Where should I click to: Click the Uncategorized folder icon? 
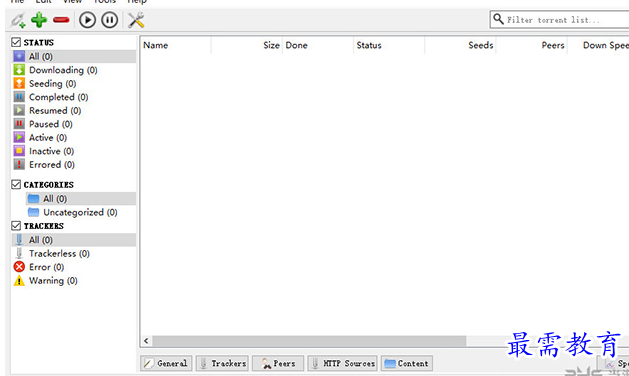(x=33, y=212)
